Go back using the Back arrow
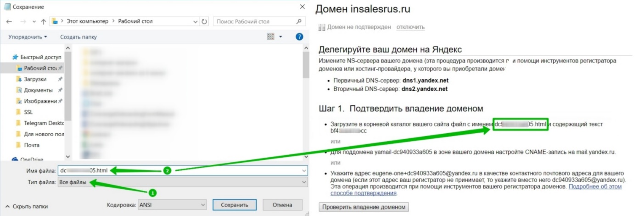Image resolution: width=644 pixels, height=216 pixels. (x=9, y=22)
